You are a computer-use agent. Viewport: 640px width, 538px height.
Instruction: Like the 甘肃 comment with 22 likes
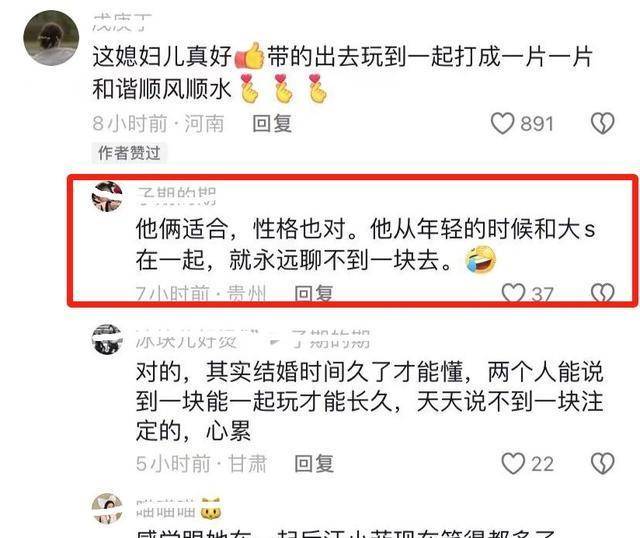pyautogui.click(x=513, y=464)
